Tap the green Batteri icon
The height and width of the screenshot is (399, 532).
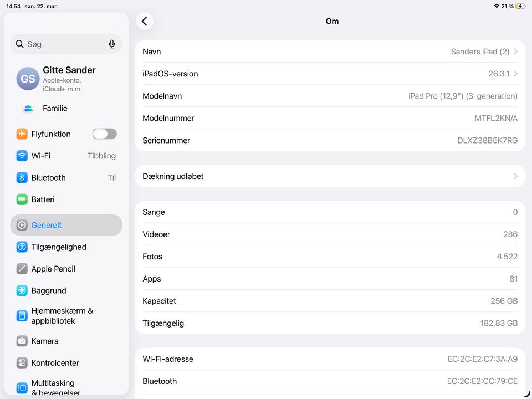pos(22,199)
